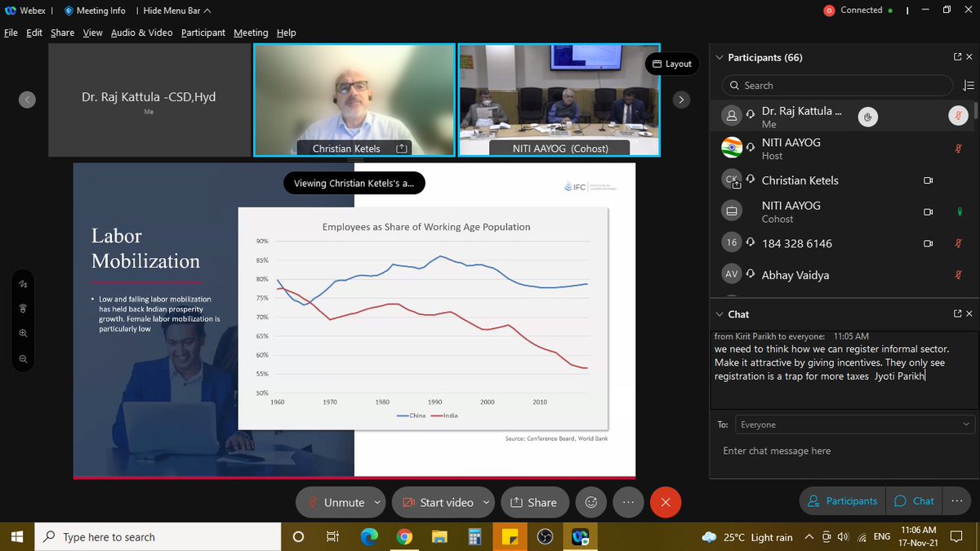The height and width of the screenshot is (551, 980).
Task: Leave meeting with red X button
Action: click(666, 502)
